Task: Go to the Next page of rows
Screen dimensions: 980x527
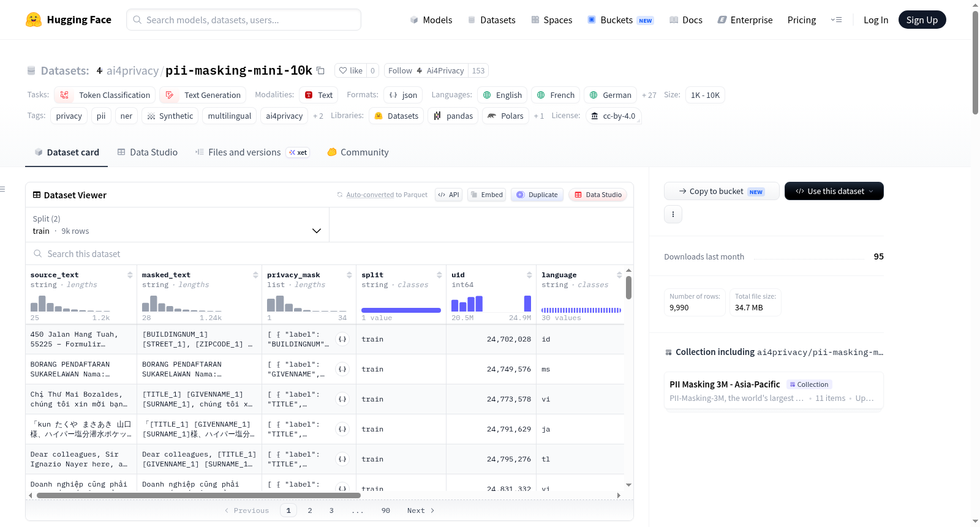Action: pyautogui.click(x=421, y=510)
